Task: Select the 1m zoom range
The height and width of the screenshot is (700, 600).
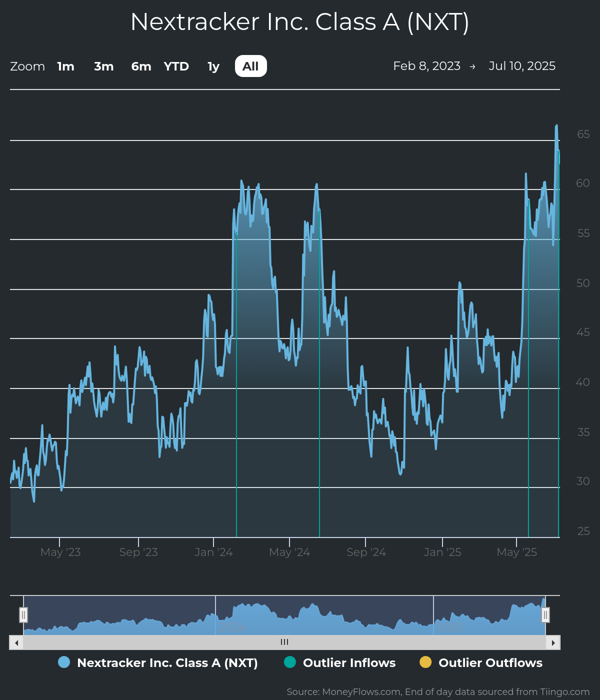Action: coord(65,66)
